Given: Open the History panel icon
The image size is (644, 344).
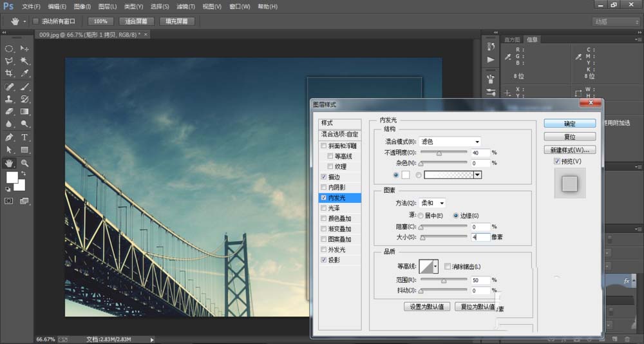Looking at the screenshot, I should click(490, 46).
